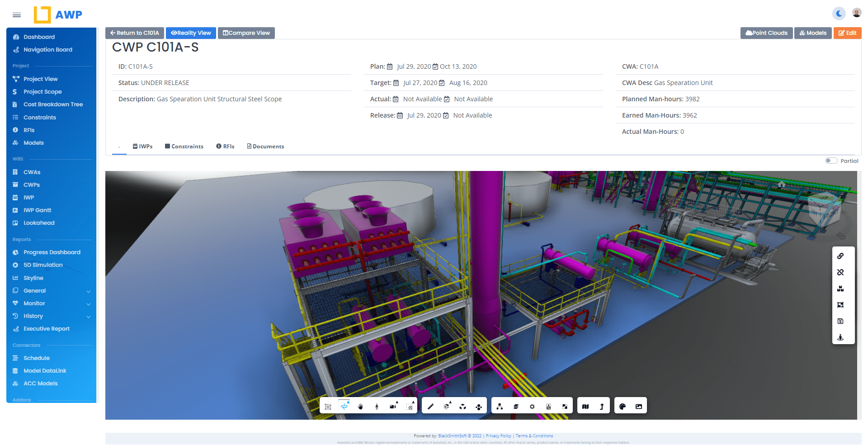This screenshot has height=445, width=868.
Task: Open the Layers stack icon
Action: [x=516, y=407]
